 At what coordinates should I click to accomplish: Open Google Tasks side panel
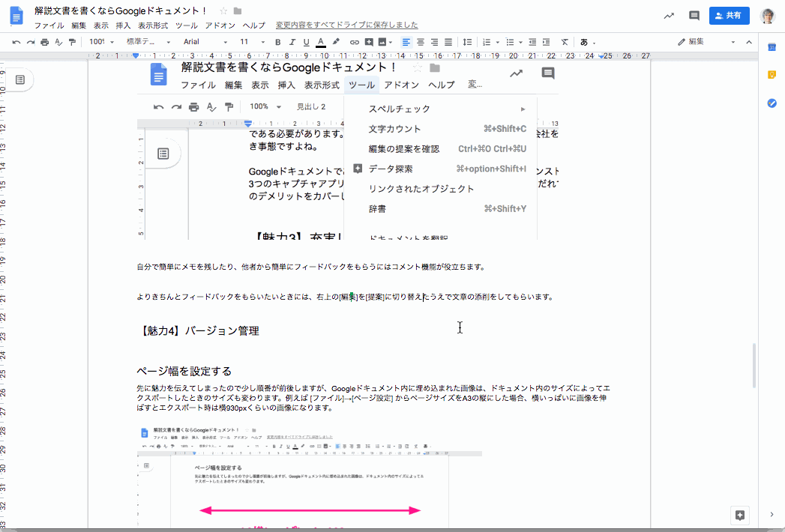click(772, 103)
